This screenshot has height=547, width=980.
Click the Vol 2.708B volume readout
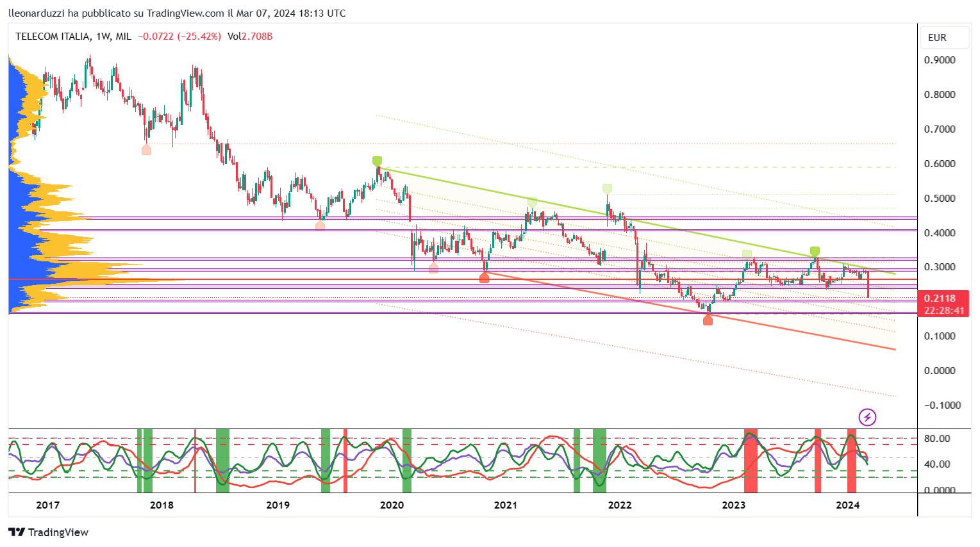coord(250,37)
